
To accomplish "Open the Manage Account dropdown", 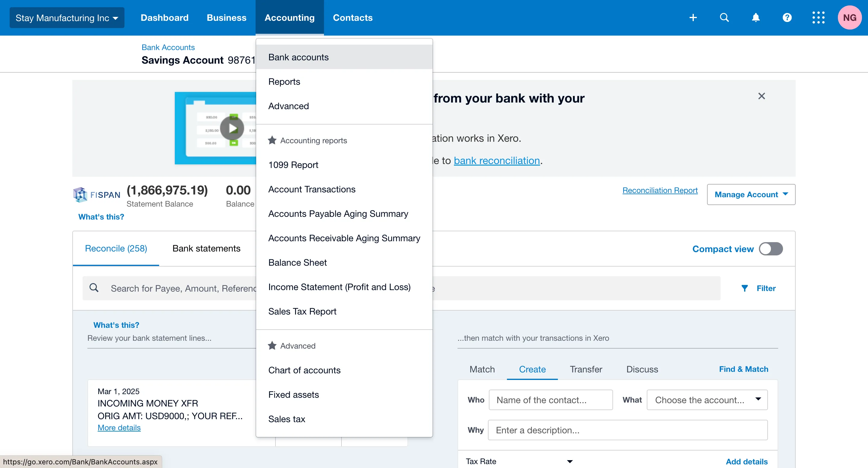I will (751, 194).
